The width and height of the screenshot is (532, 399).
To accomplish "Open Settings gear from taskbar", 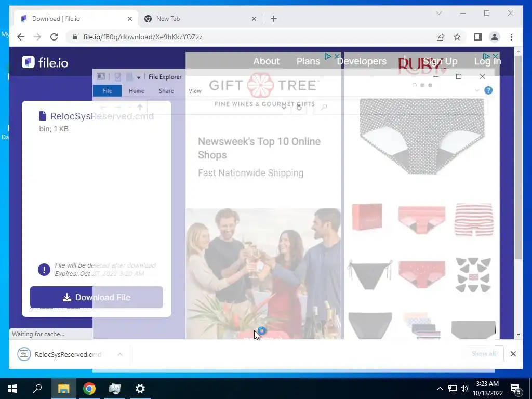I will tap(140, 389).
